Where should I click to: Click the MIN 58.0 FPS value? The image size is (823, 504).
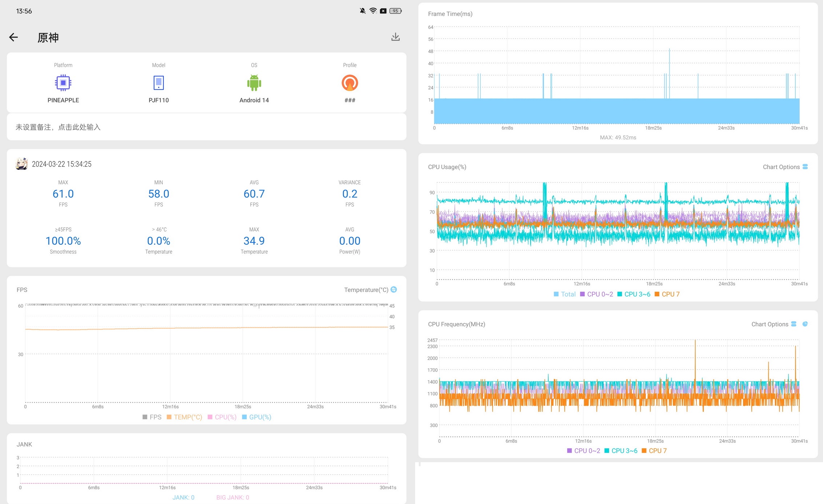159,193
